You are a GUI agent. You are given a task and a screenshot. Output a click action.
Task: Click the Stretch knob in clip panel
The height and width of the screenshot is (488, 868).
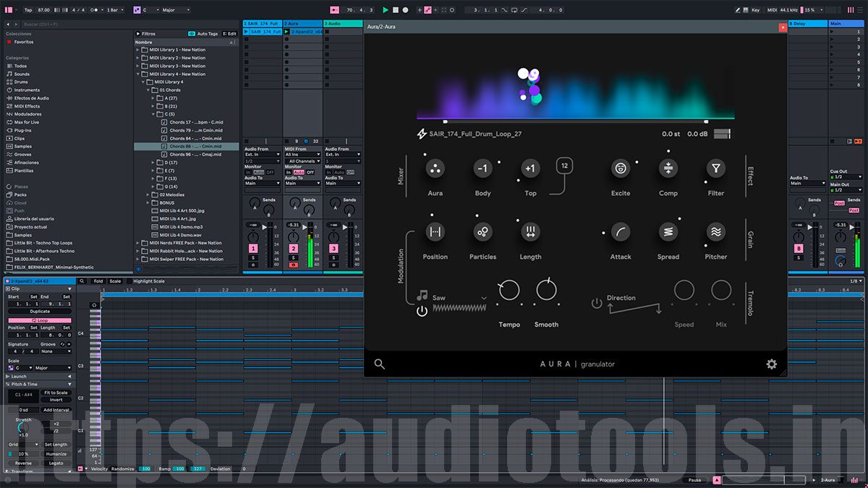tap(24, 428)
